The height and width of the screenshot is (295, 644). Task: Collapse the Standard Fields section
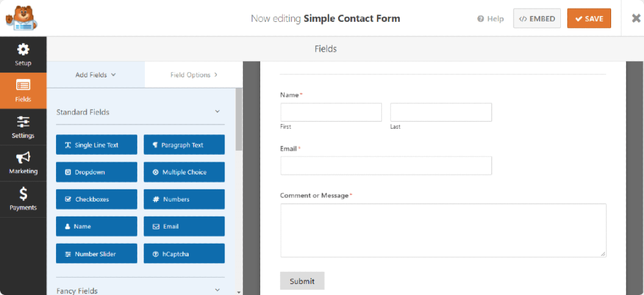(x=218, y=111)
